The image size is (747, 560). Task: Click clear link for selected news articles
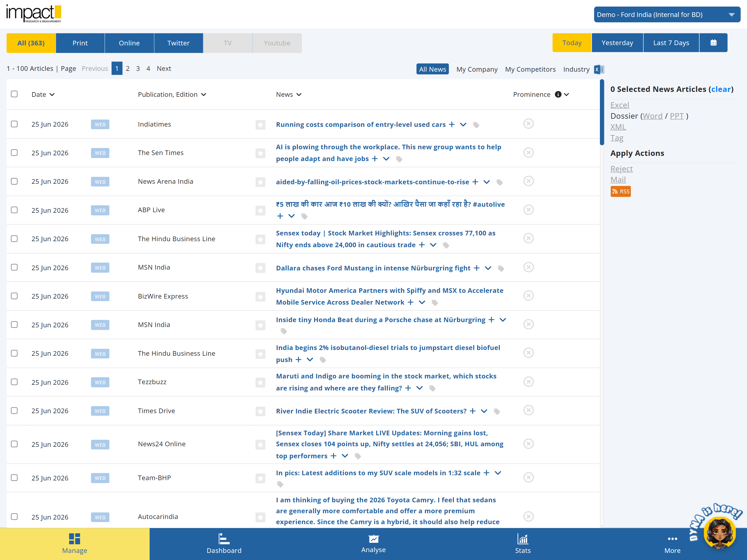pyautogui.click(x=721, y=89)
